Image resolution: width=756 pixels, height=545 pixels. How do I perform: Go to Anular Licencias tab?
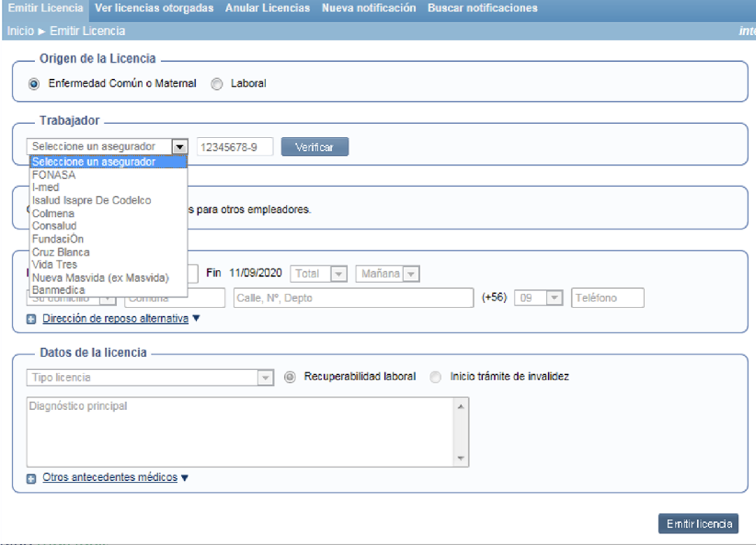(267, 8)
